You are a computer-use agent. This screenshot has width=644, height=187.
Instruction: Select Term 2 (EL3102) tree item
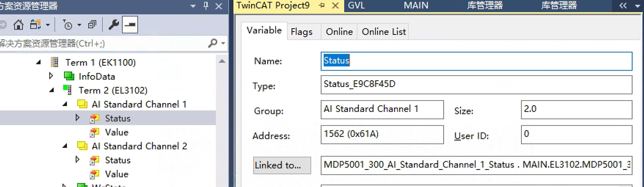point(113,90)
